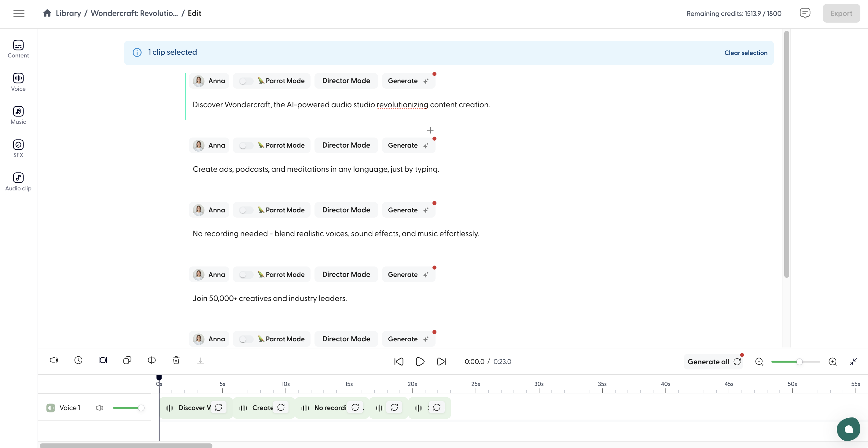868x448 pixels.
Task: Change Anna voice for 'Create ads' clip
Action: [x=209, y=145]
